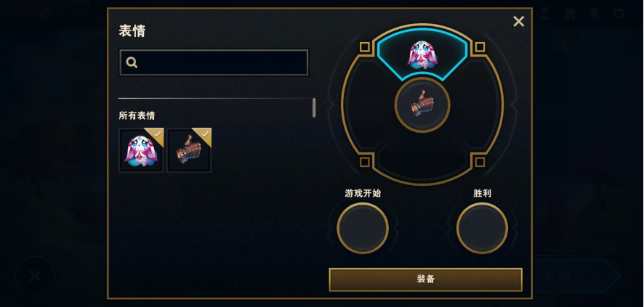
Task: Click the emote list scrollbar handle
Action: point(314,108)
